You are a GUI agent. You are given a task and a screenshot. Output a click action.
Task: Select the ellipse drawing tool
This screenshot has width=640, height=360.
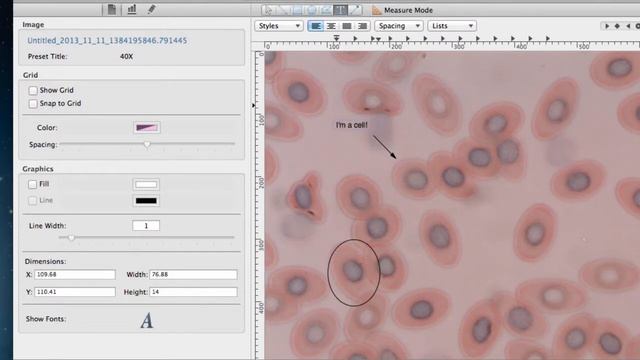[311, 10]
